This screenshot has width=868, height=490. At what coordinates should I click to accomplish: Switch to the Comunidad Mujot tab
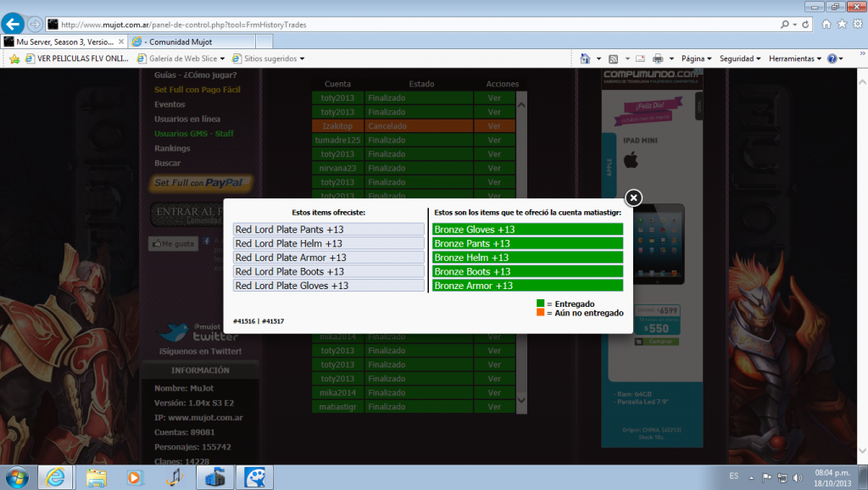point(178,41)
